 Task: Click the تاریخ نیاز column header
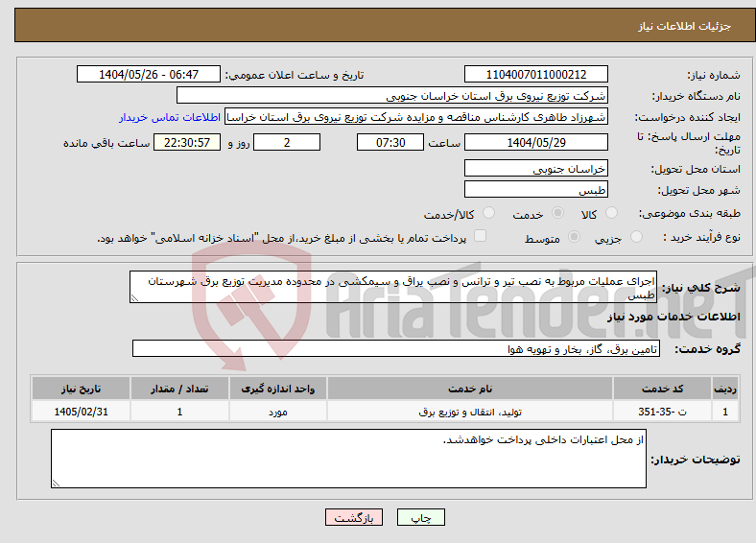[81, 389]
